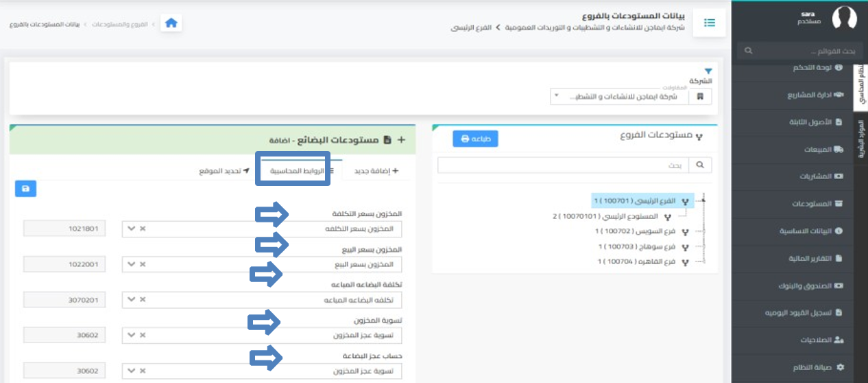Open the إضافة جديد tab
Viewport: 868px width, 383px height.
click(376, 170)
